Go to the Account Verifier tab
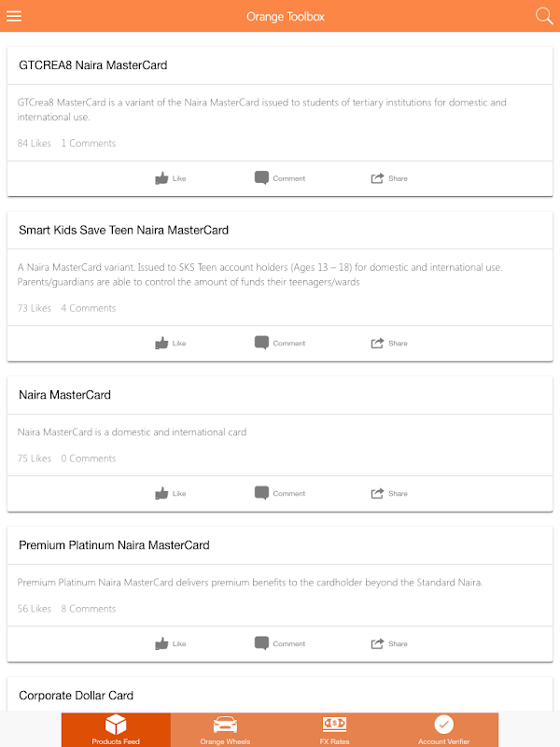The width and height of the screenshot is (560, 747). tap(443, 730)
